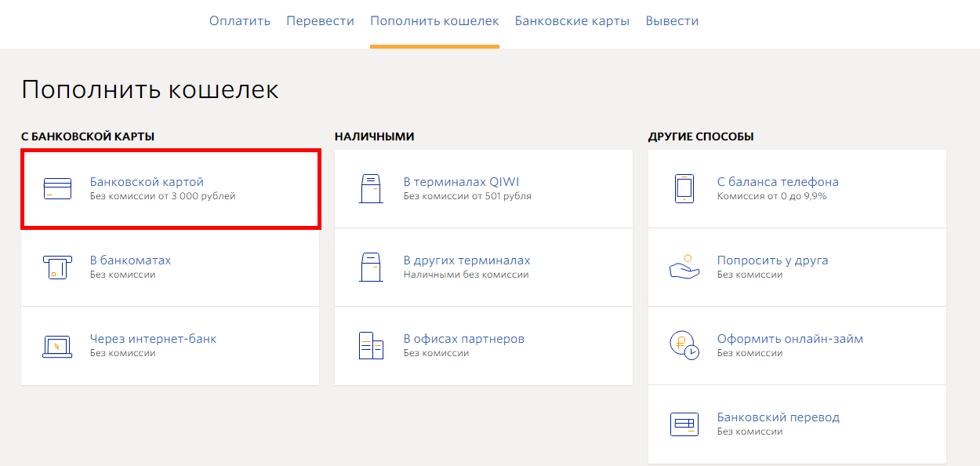Open the Оплатить tab

[240, 21]
